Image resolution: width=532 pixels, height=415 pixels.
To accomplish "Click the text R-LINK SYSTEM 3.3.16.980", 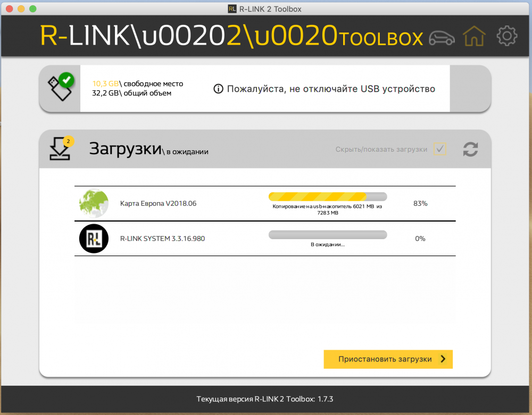I will (x=162, y=239).
